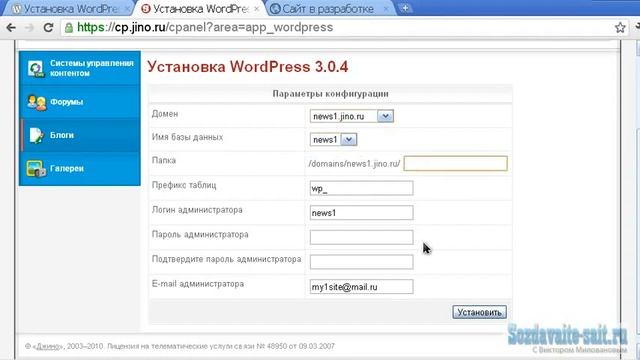Open the Форумы sidebar section
Viewport: 640px width, 360px height.
[x=80, y=102]
